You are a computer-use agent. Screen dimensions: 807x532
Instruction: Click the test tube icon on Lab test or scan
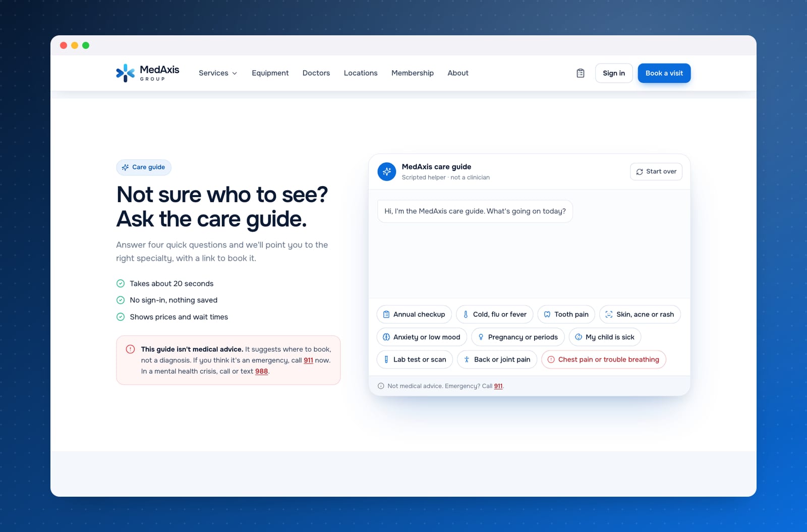[386, 360]
